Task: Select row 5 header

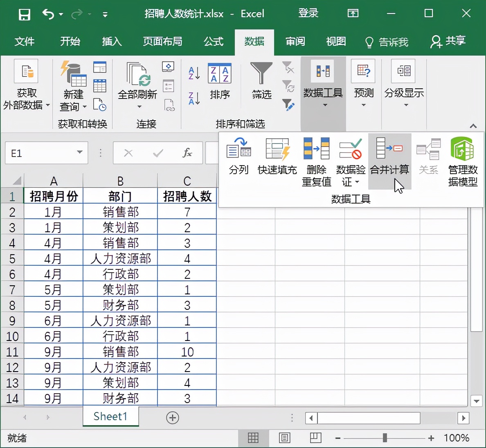Action: point(12,258)
